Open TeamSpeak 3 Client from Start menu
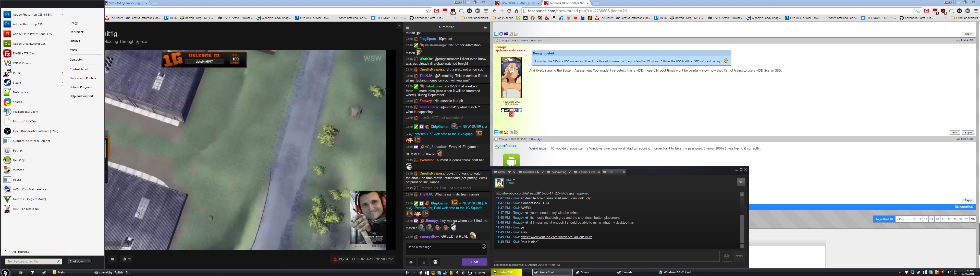 tap(26, 112)
